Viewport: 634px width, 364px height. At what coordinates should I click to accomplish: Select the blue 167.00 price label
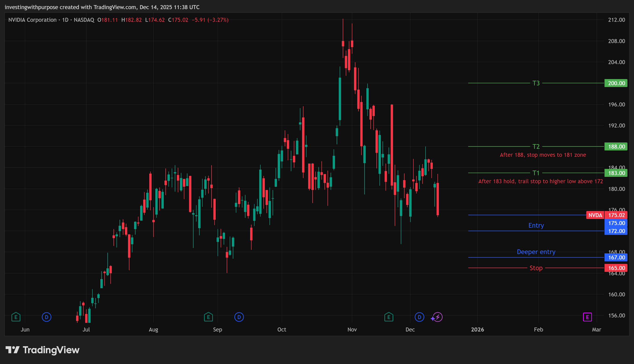pos(616,257)
